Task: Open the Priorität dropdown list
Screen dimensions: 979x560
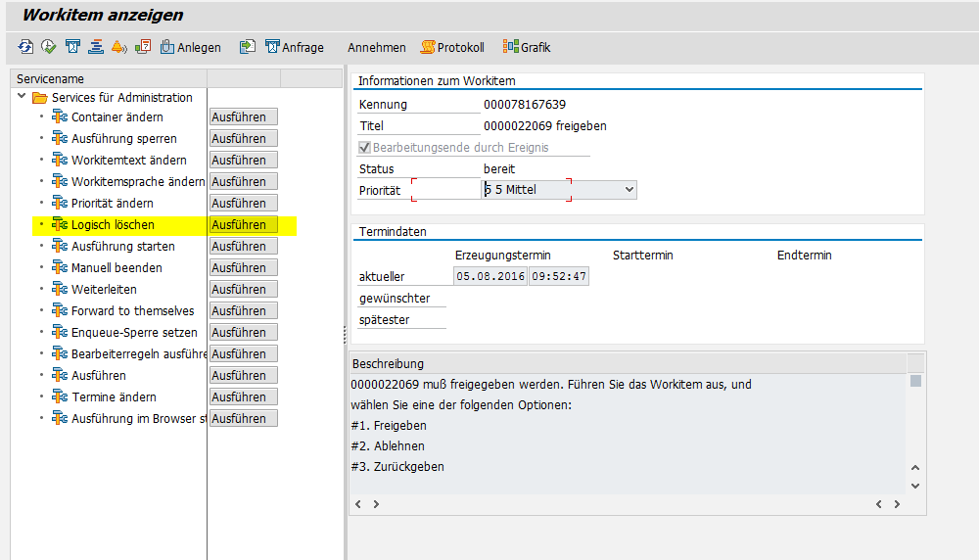Action: tap(629, 189)
